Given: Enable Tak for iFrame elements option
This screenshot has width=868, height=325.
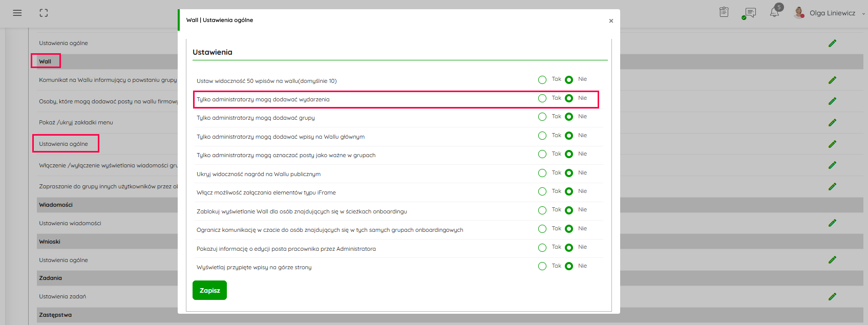Looking at the screenshot, I should pyautogui.click(x=542, y=191).
